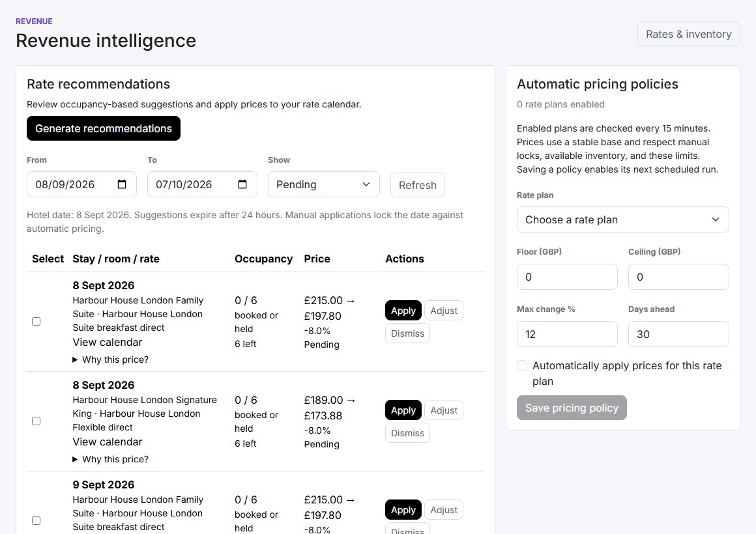The image size is (756, 534).
Task: Click the '£189.00 →' current price
Action: [x=329, y=400]
